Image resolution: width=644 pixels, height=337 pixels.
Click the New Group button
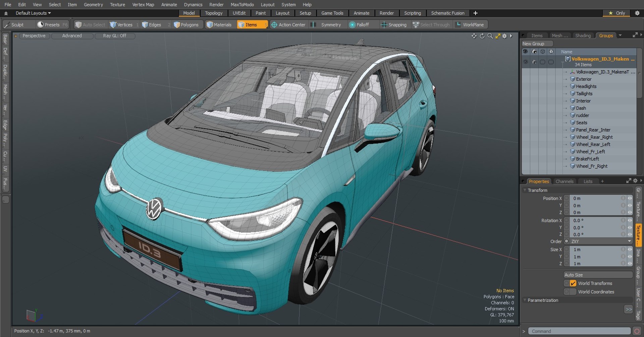(x=537, y=44)
